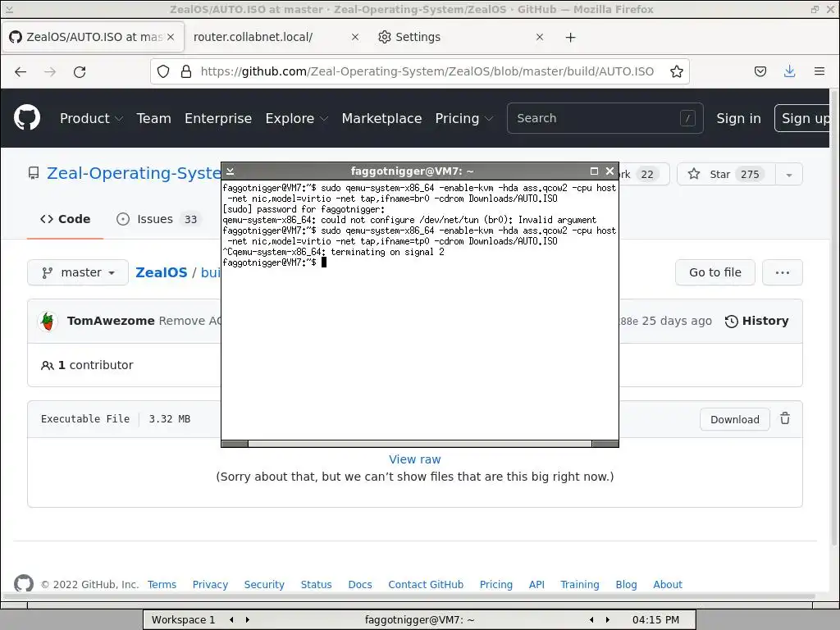The height and width of the screenshot is (630, 840).
Task: Click the View raw link
Action: click(x=414, y=459)
